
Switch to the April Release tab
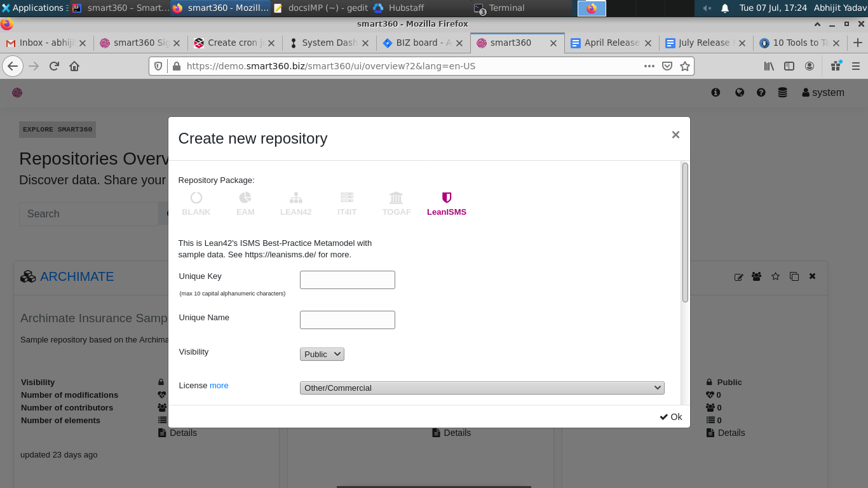coord(611,43)
